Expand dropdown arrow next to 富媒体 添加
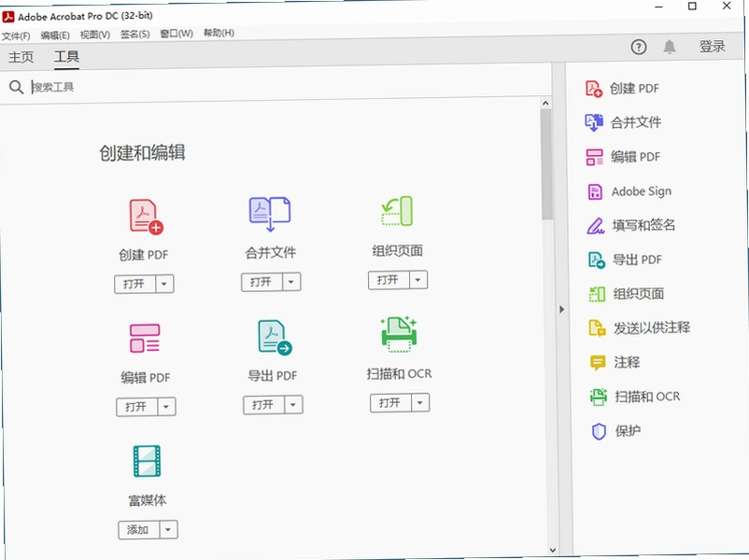This screenshot has width=749, height=560. coord(168,529)
